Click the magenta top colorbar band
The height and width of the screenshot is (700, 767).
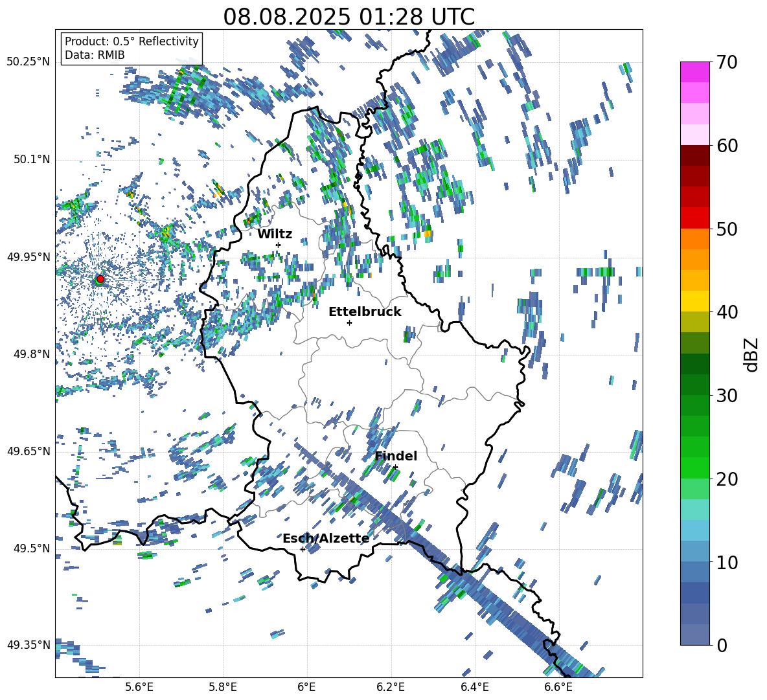coord(694,72)
